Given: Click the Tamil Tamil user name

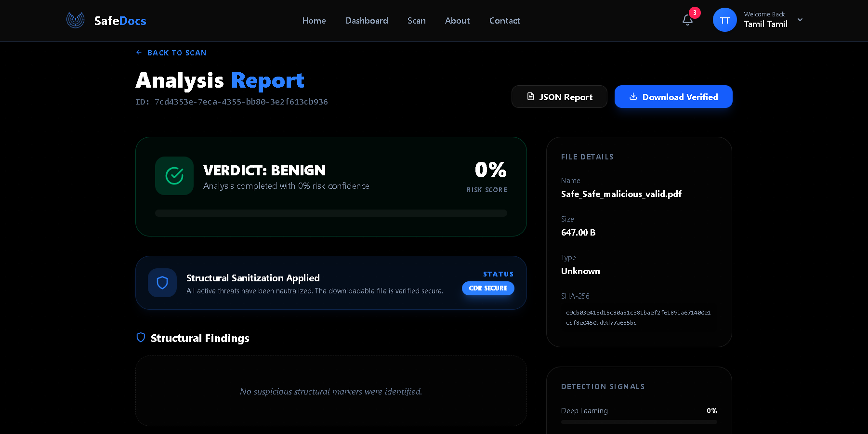Looking at the screenshot, I should [766, 24].
